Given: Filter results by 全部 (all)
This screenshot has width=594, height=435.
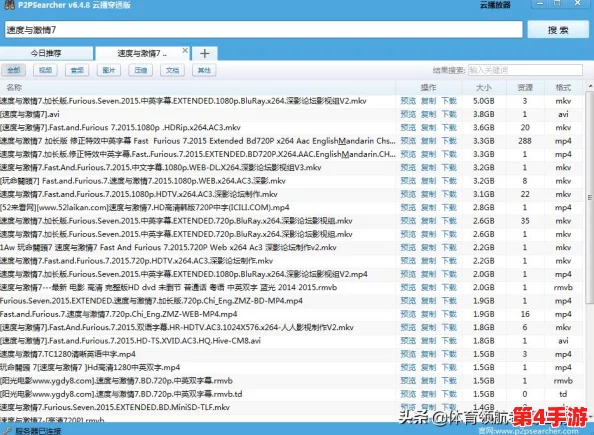Looking at the screenshot, I should click(14, 70).
